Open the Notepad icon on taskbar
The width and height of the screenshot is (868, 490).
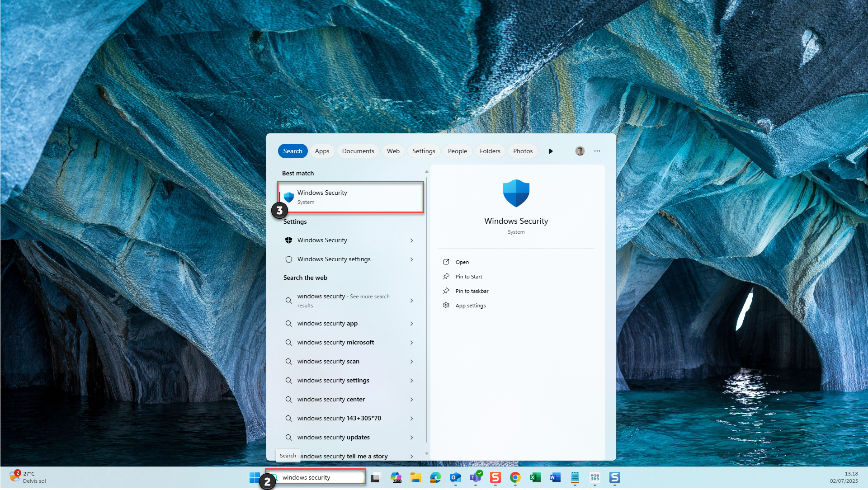tap(575, 477)
